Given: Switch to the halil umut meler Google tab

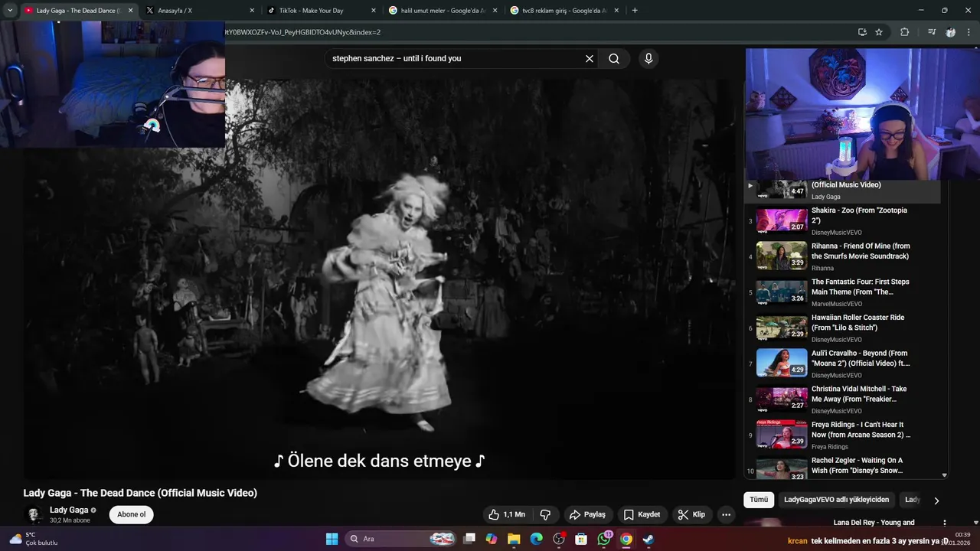Looking at the screenshot, I should pos(444,11).
